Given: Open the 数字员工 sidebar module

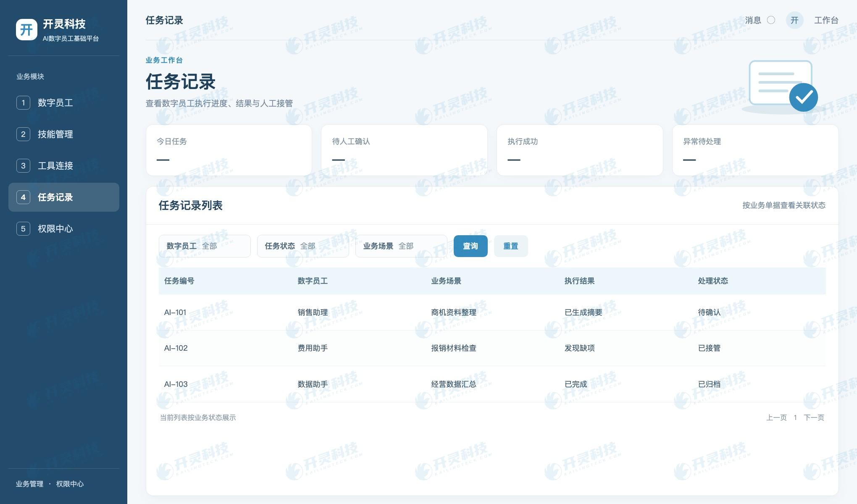Looking at the screenshot, I should pos(64,102).
